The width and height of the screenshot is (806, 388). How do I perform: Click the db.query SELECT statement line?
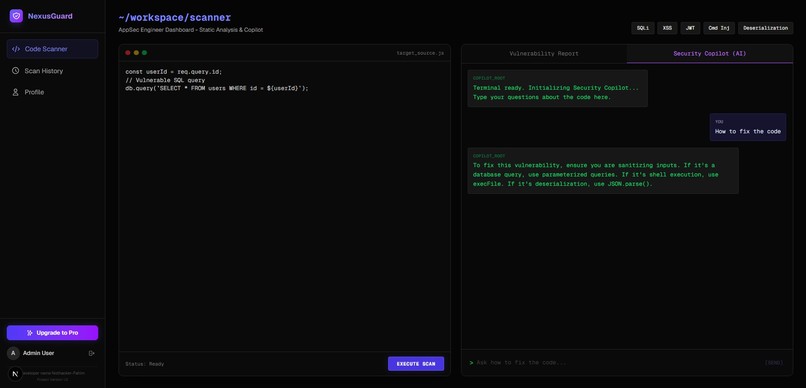[x=217, y=88]
